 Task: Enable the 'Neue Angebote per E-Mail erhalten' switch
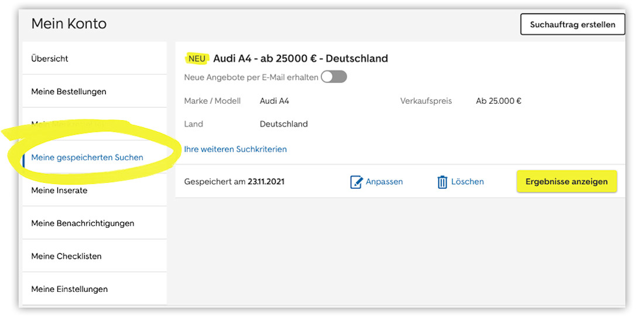[x=334, y=77]
